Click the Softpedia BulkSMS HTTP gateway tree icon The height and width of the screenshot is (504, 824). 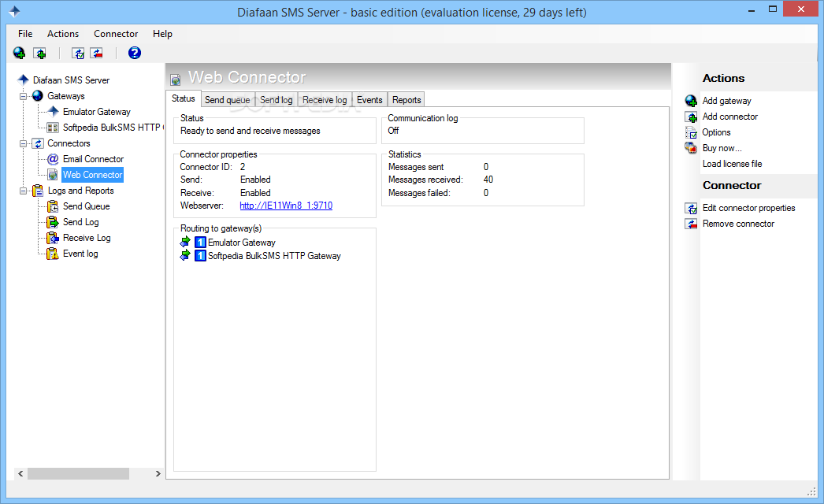click(53, 128)
